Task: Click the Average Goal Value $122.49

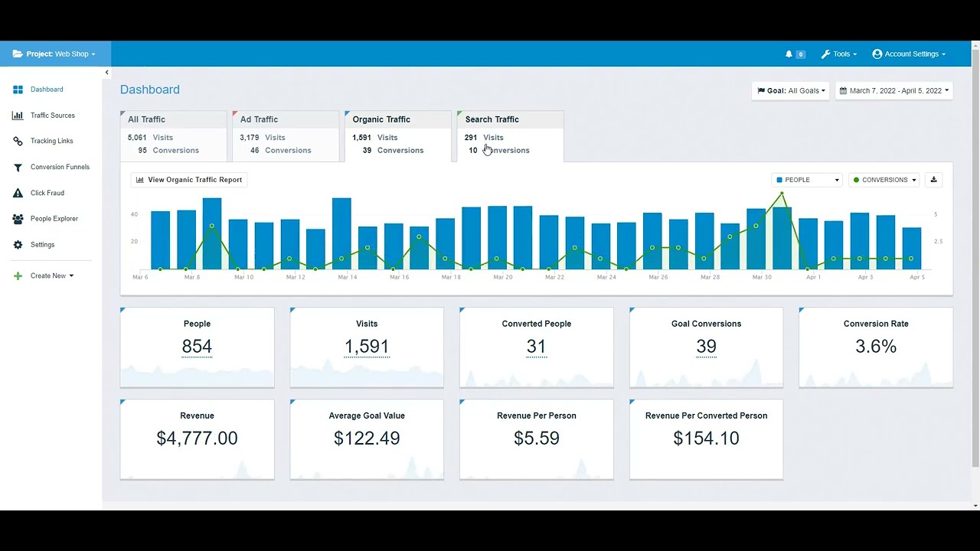Action: pos(367,439)
